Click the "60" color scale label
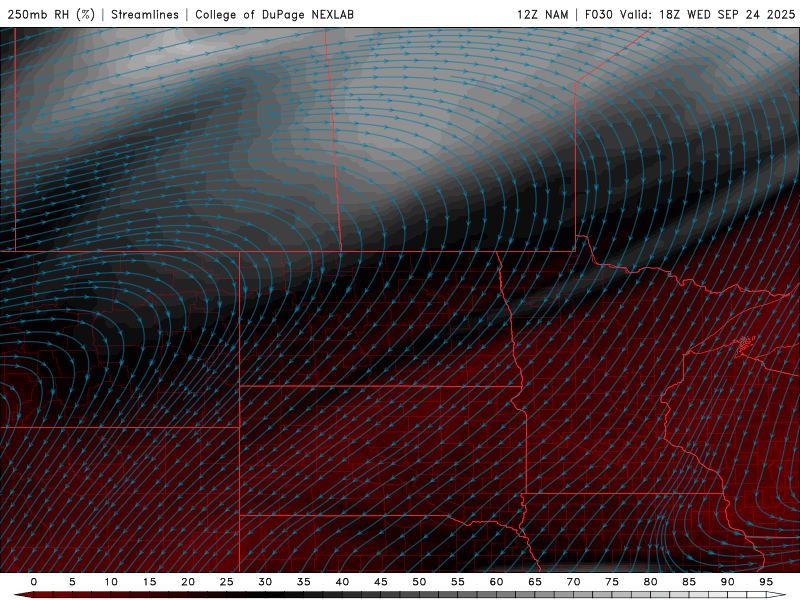This screenshot has width=800, height=600. (496, 582)
